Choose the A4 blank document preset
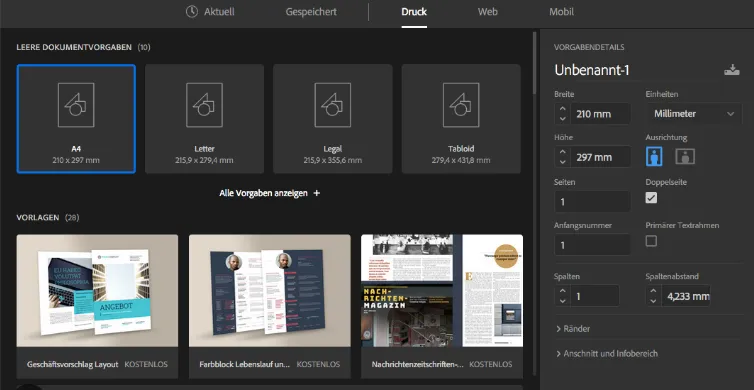The width and height of the screenshot is (754, 390). [x=76, y=119]
